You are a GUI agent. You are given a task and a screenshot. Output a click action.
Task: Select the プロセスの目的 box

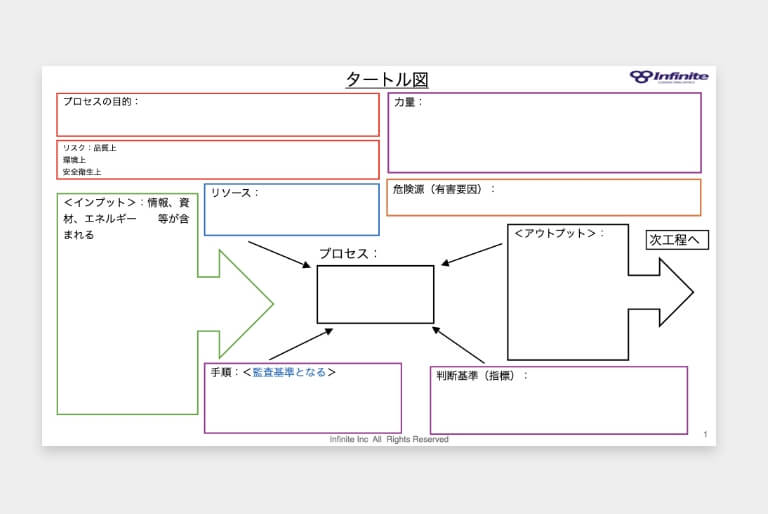pos(218,115)
